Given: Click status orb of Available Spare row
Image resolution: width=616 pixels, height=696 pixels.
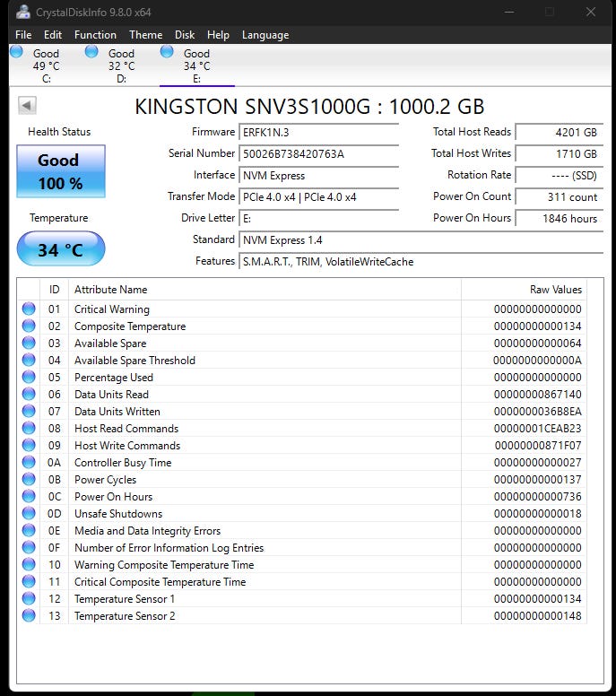Looking at the screenshot, I should coord(29,343).
